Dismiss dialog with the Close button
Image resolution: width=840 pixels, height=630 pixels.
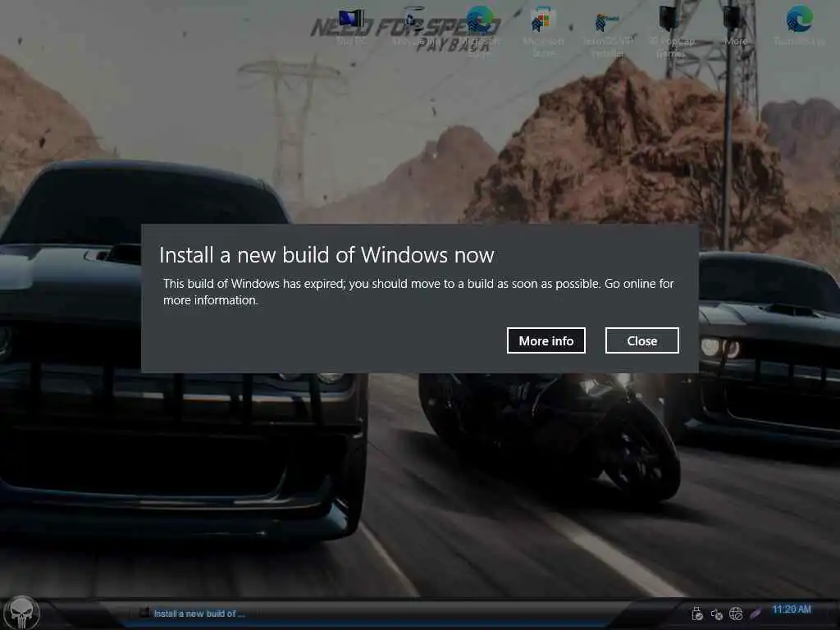click(x=641, y=340)
